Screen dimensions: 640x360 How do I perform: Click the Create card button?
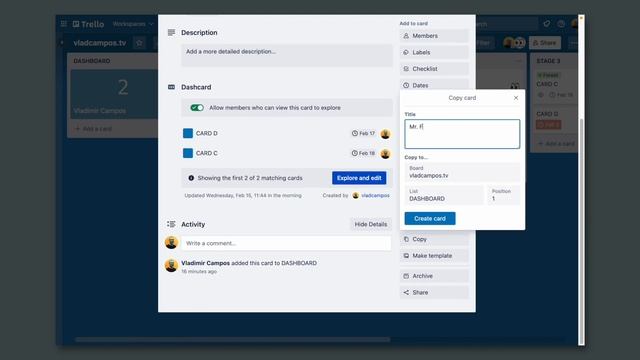point(430,218)
